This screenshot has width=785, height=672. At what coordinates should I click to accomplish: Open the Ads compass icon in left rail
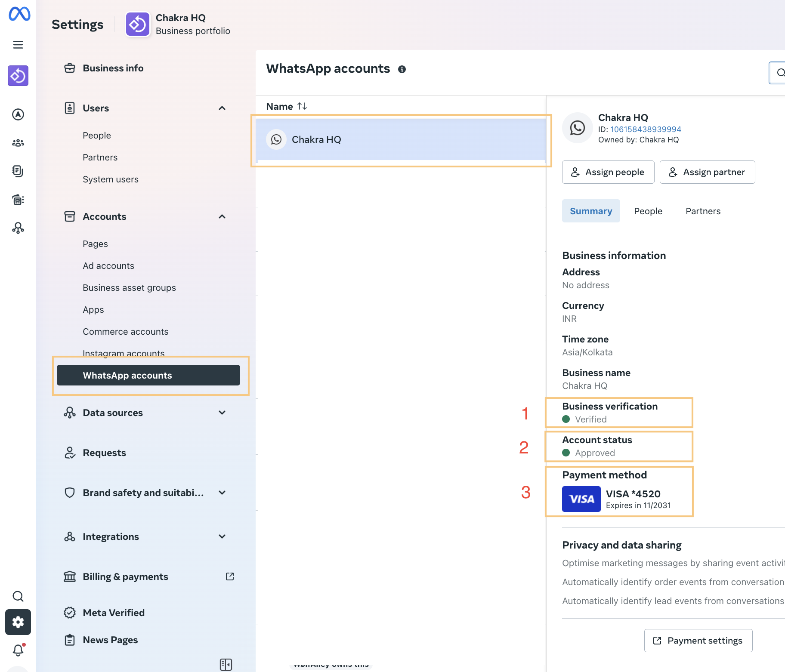[18, 114]
